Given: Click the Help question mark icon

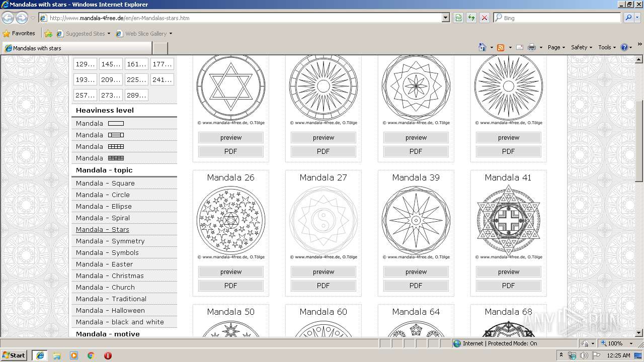Looking at the screenshot, I should [624, 47].
